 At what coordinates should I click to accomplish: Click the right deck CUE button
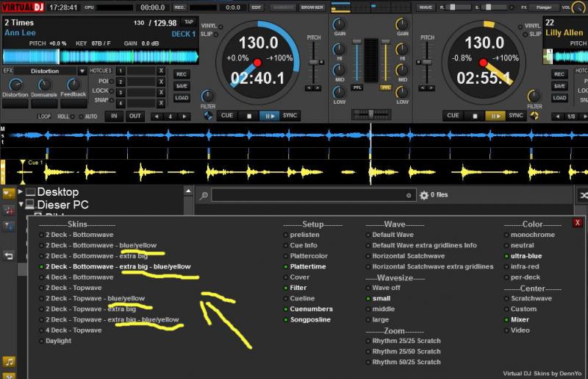click(x=453, y=116)
